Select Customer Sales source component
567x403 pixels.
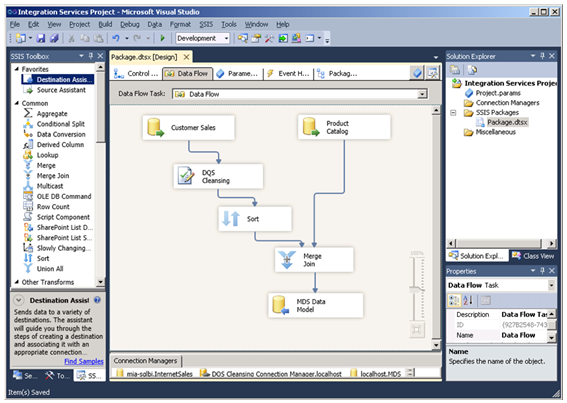tap(188, 128)
